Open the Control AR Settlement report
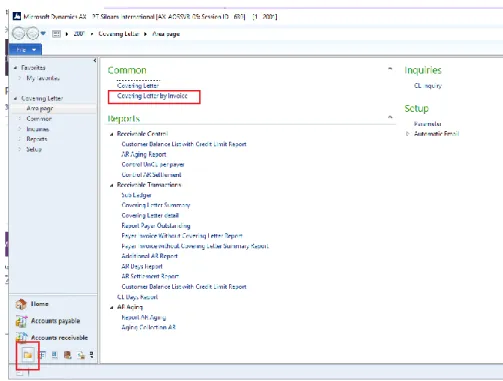This screenshot has width=503, height=381. pos(151,175)
